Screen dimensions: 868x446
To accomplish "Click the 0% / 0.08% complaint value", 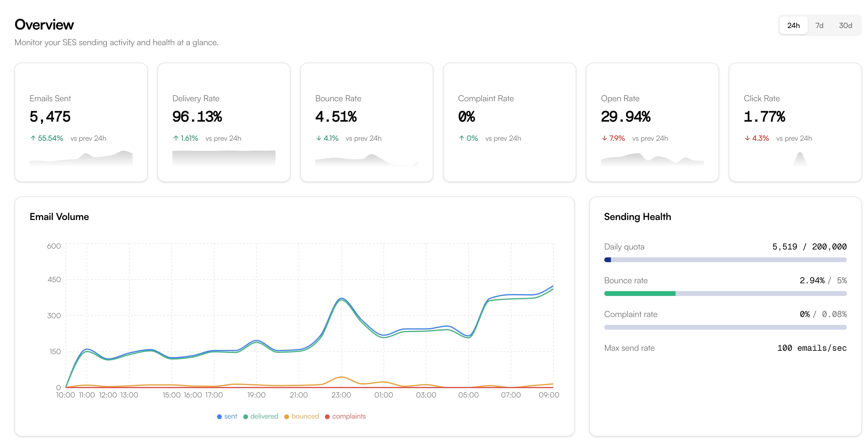I will point(823,314).
